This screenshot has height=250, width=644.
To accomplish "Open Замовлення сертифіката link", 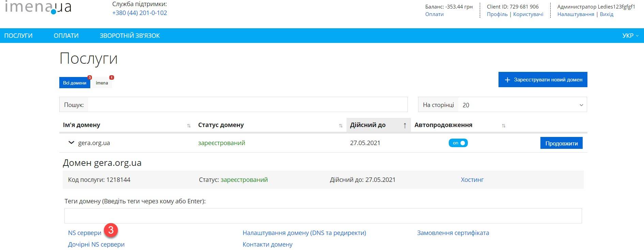I will (453, 233).
